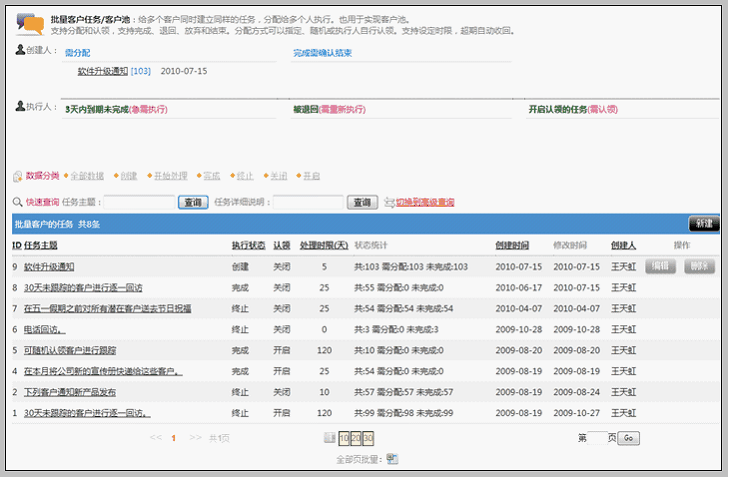Filter data by 全部数据 category

pos(86,176)
